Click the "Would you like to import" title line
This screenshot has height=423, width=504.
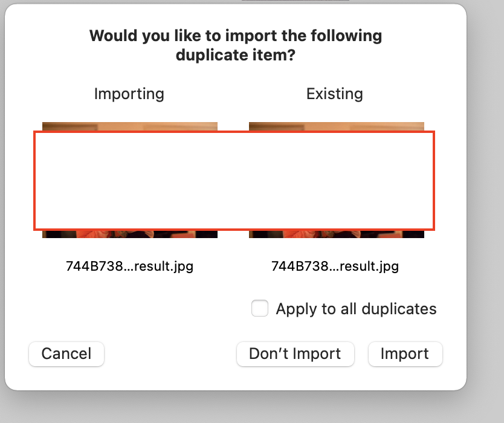coord(236,36)
